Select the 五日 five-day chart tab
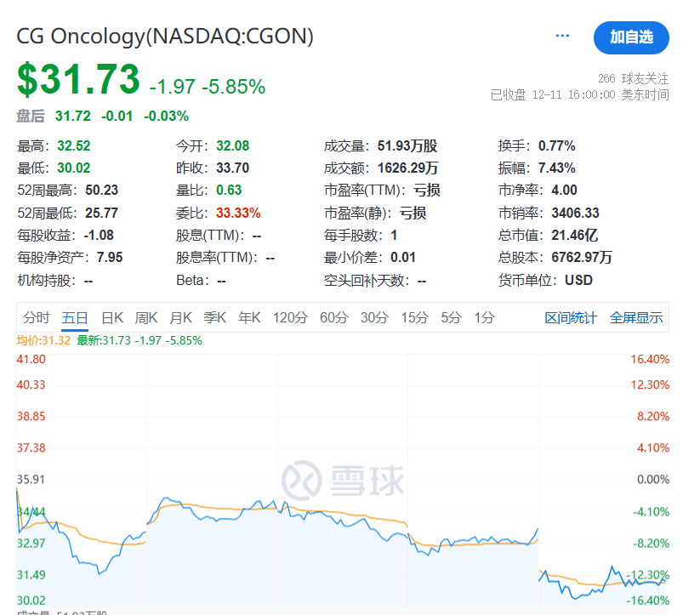700x615 pixels. tap(75, 317)
